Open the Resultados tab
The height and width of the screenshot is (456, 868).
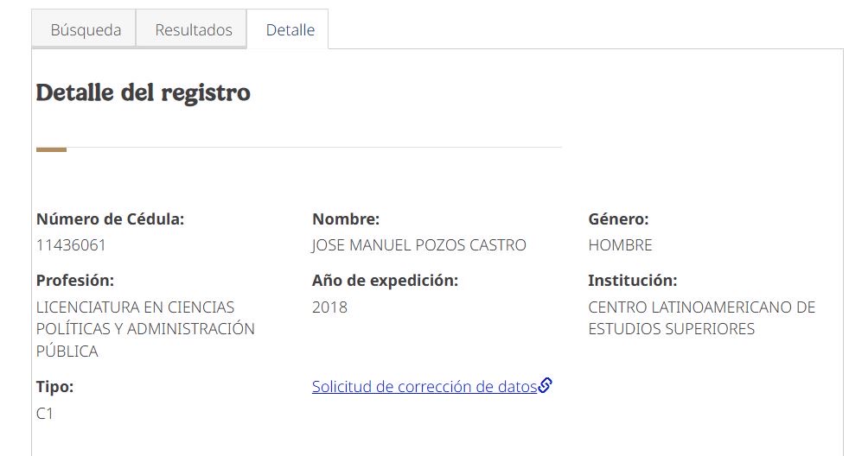pyautogui.click(x=194, y=30)
